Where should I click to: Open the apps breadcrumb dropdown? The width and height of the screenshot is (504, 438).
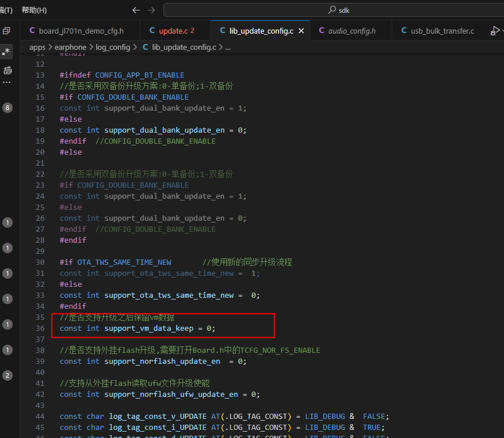(37, 48)
